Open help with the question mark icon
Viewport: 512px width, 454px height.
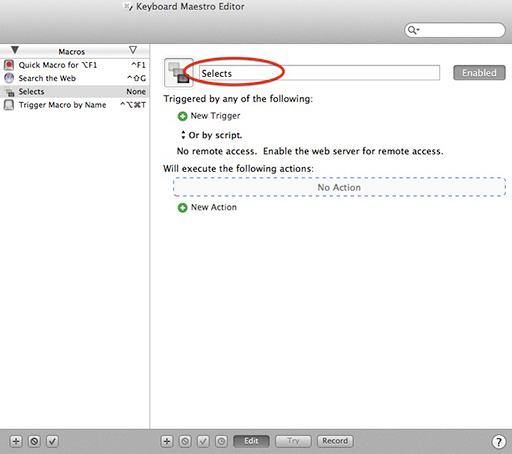point(498,442)
